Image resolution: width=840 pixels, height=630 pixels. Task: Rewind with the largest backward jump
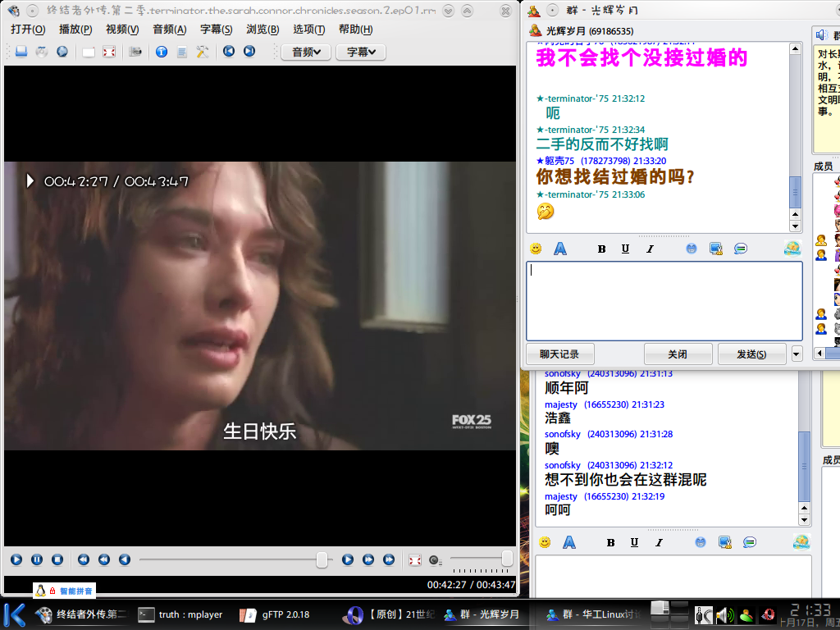coord(84,559)
